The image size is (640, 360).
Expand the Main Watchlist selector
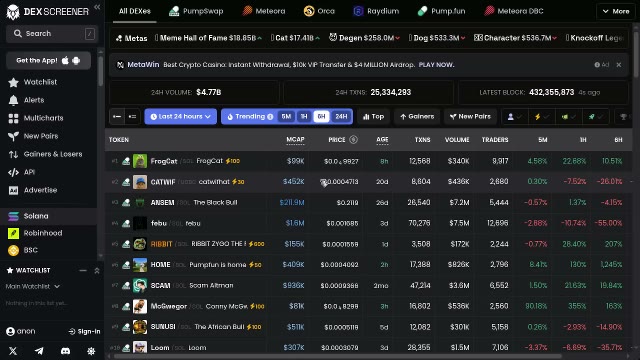coord(33,287)
